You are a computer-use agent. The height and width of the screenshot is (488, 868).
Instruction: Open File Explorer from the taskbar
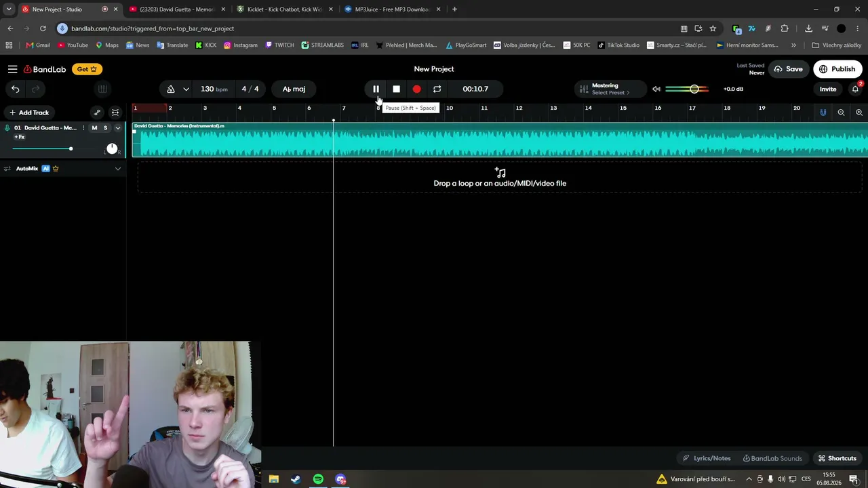[273, 479]
